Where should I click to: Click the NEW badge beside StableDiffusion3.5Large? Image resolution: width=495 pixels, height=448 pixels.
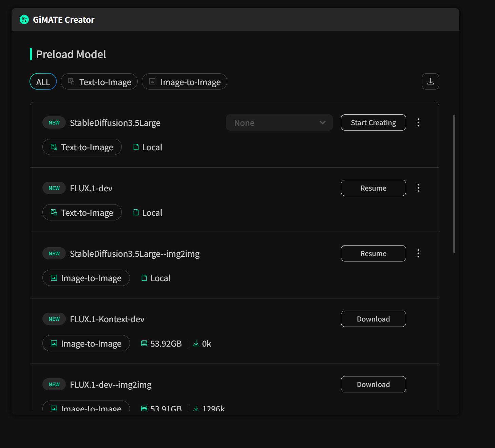pos(54,122)
